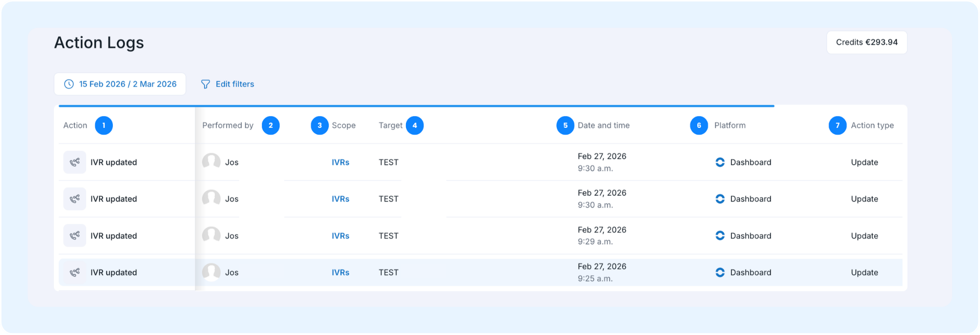Click the Credits €293.94 button
The width and height of the screenshot is (980, 335).
(867, 42)
